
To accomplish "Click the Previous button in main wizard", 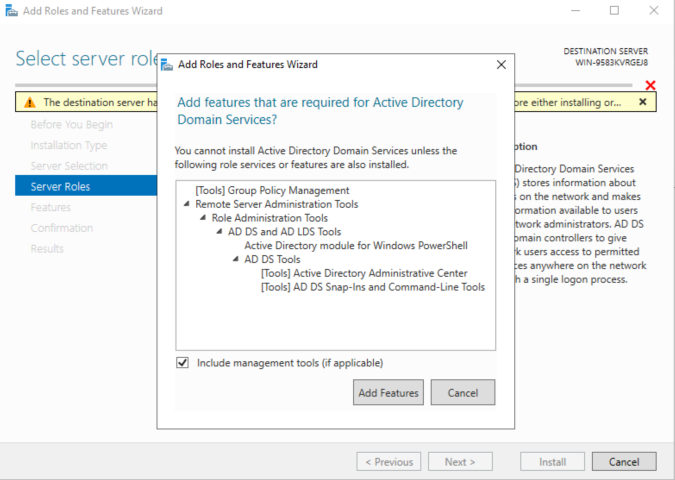I will (389, 461).
